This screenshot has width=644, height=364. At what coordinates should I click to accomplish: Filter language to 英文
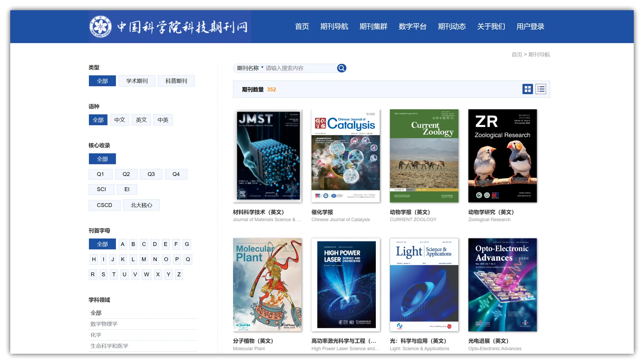click(x=141, y=120)
